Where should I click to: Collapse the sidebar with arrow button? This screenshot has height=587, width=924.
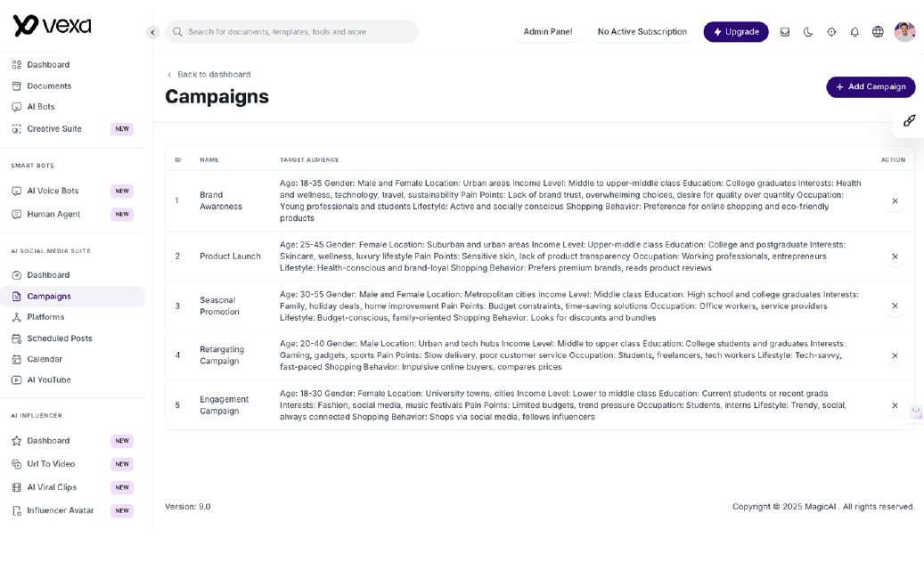152,32
